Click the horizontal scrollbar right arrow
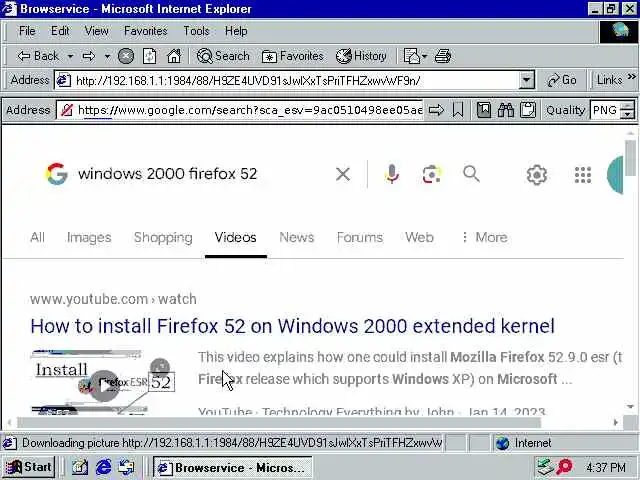The height and width of the screenshot is (480, 640). click(616, 423)
